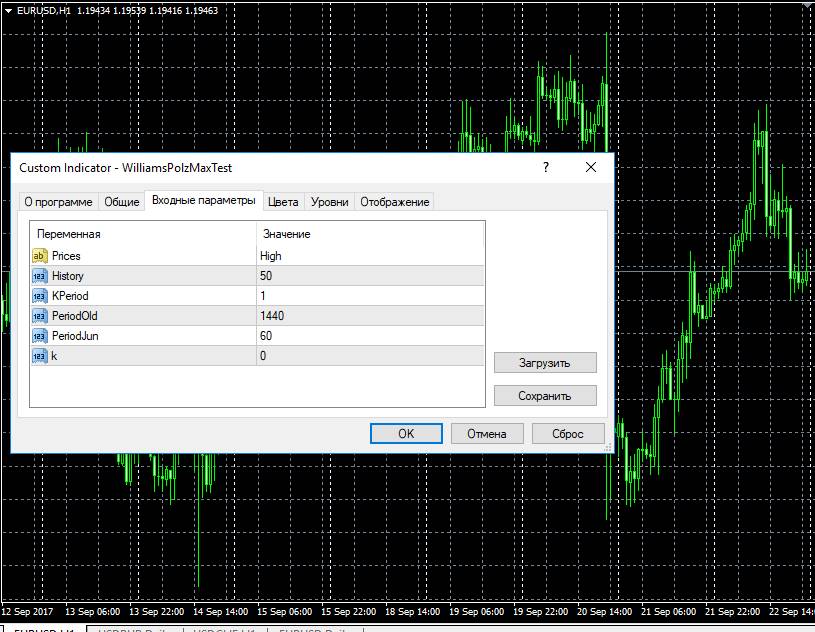Image resolution: width=815 pixels, height=632 pixels.
Task: Click the dialog title Custom Indicator - WilliamsPolzMaxTest
Action: tap(125, 168)
